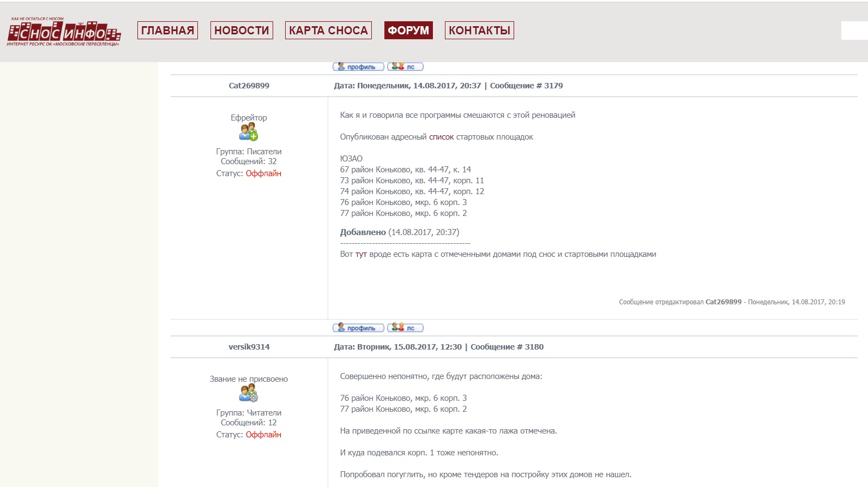The image size is (868, 487).
Task: Select the Ефрейтор rank label
Action: 249,118
